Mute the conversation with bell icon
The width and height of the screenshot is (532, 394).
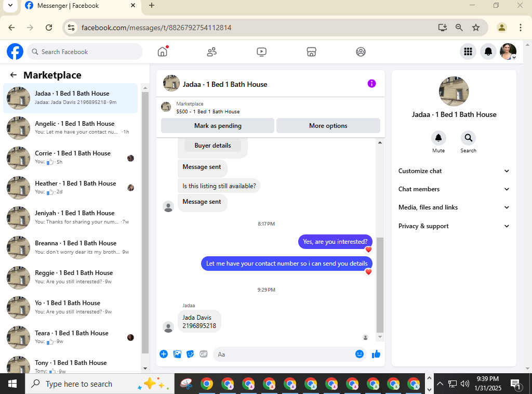click(x=438, y=138)
